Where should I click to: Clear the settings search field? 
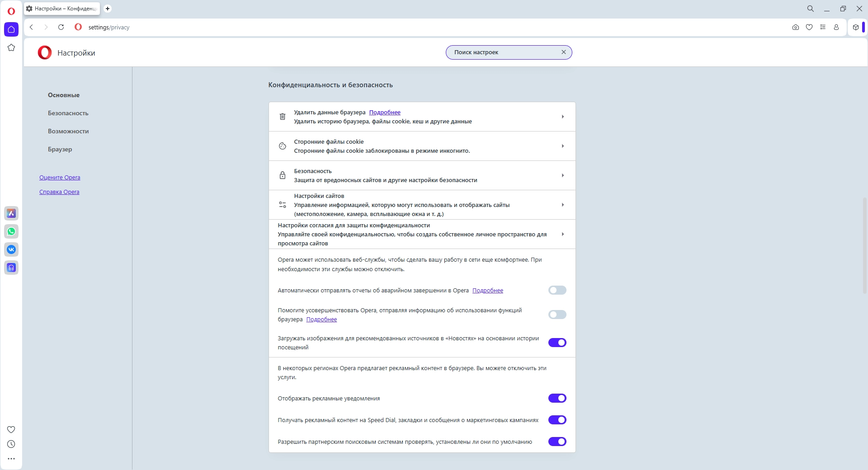(564, 52)
